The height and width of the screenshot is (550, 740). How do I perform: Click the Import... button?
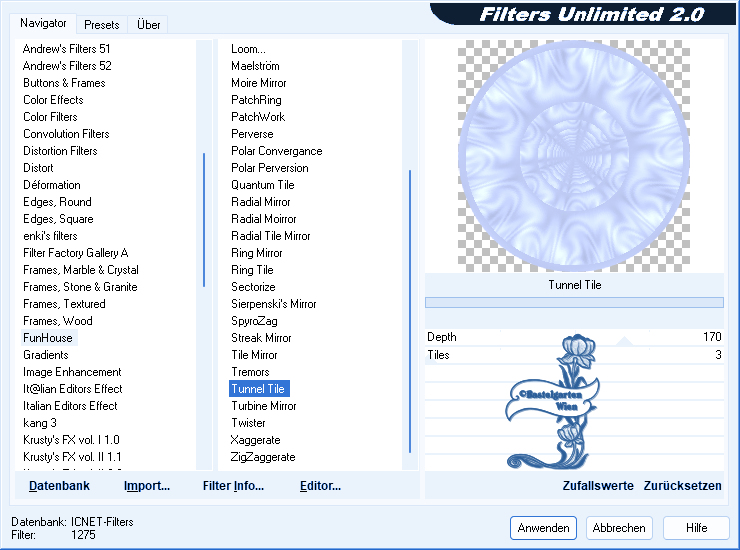click(147, 486)
